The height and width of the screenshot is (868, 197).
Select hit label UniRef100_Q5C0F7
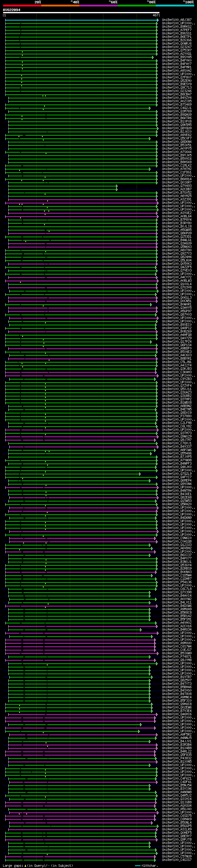click(177, 139)
